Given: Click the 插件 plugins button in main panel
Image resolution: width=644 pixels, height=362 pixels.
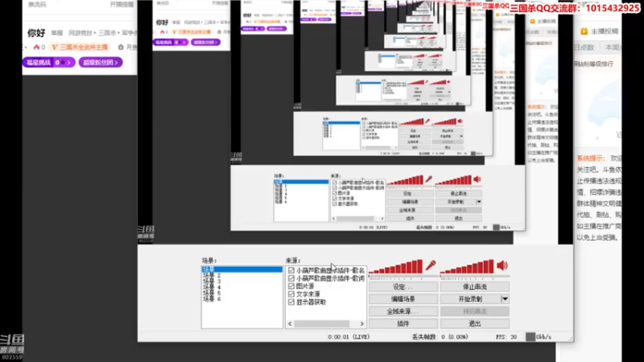Looking at the screenshot, I should coord(403,324).
